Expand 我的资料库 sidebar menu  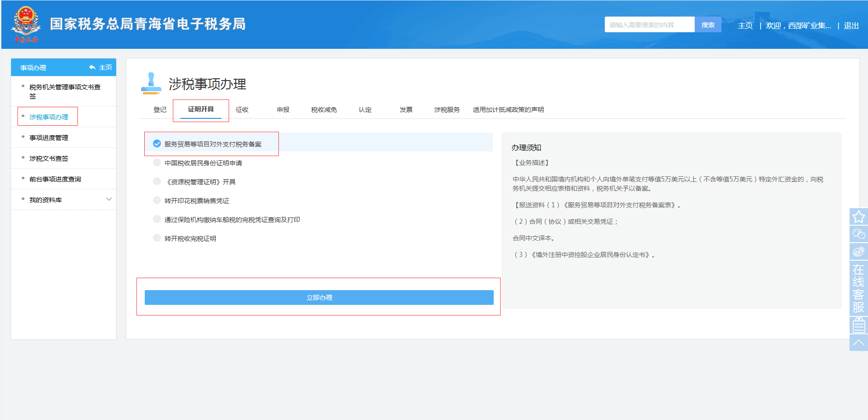(x=109, y=199)
